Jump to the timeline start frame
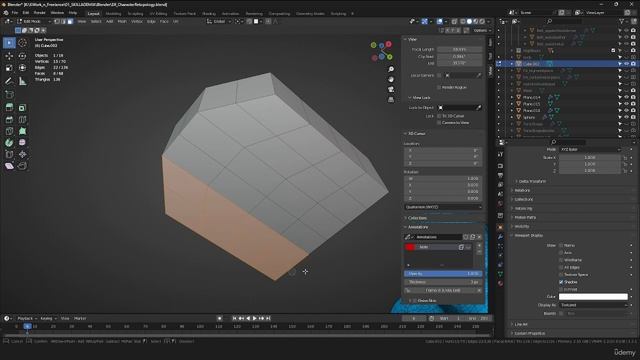 pyautogui.click(x=234, y=318)
